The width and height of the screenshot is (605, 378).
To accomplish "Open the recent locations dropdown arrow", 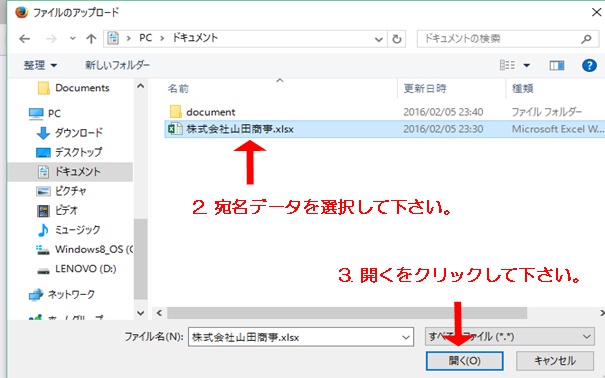I will point(73,39).
